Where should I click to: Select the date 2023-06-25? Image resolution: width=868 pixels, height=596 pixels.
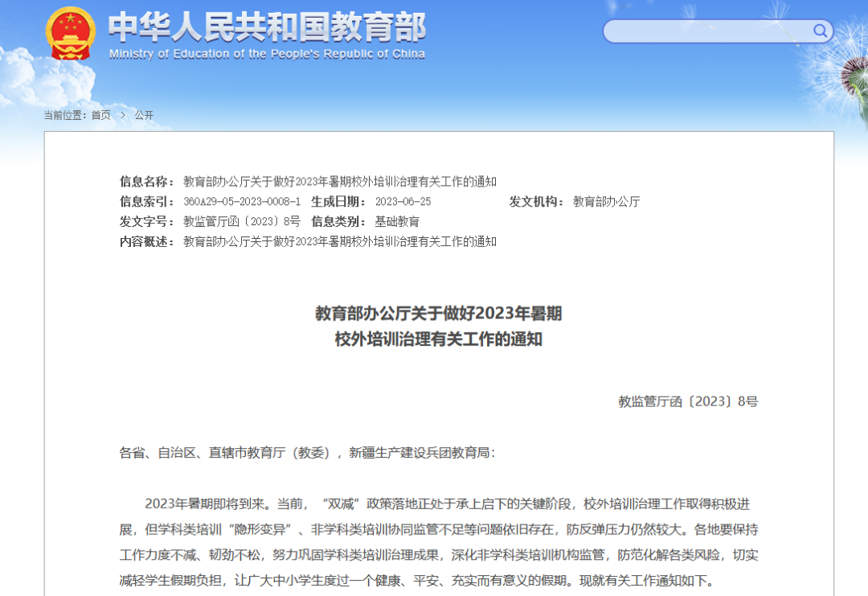point(403,202)
